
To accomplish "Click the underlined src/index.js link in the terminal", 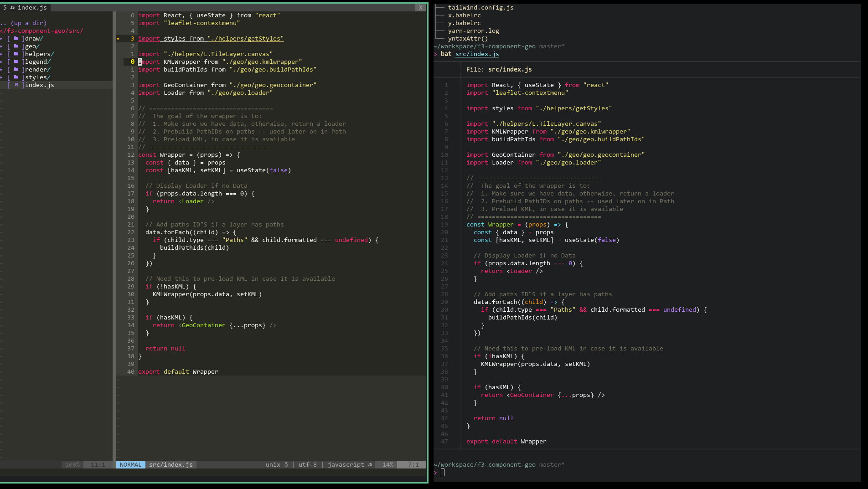I will [477, 54].
